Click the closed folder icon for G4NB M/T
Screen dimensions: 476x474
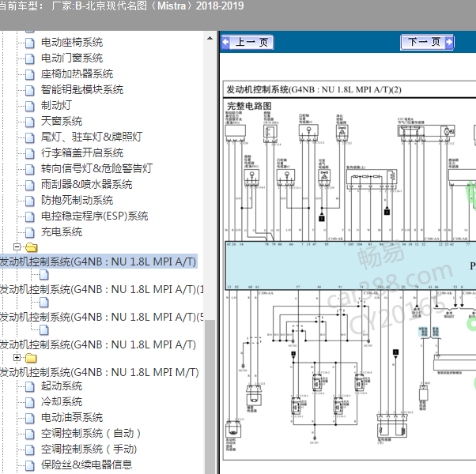(x=31, y=358)
